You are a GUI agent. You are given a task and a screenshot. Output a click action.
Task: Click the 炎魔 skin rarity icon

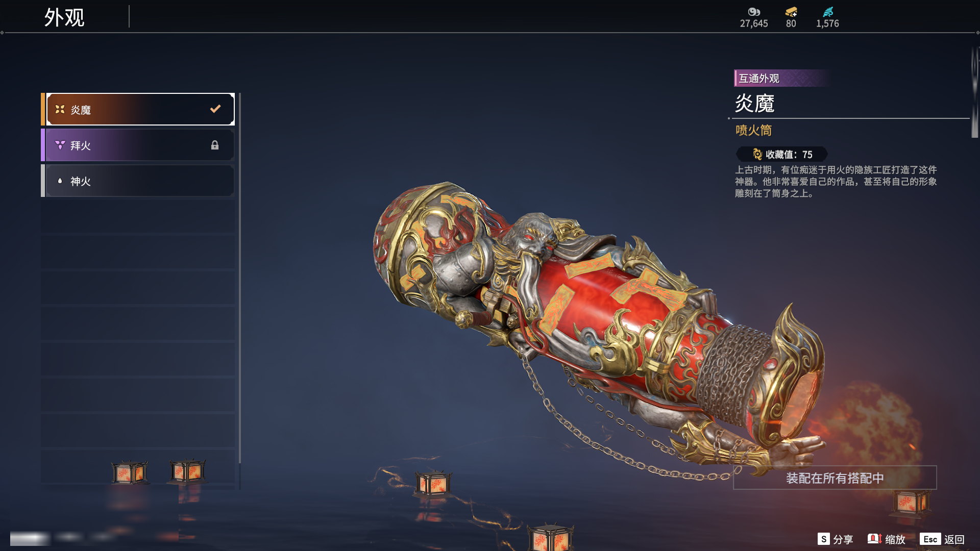click(x=60, y=109)
